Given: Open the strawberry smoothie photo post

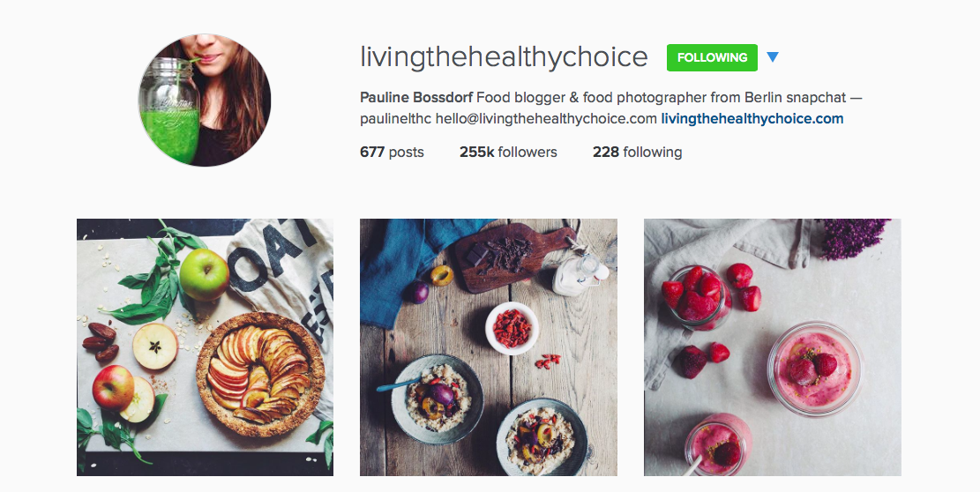Looking at the screenshot, I should pyautogui.click(x=772, y=347).
